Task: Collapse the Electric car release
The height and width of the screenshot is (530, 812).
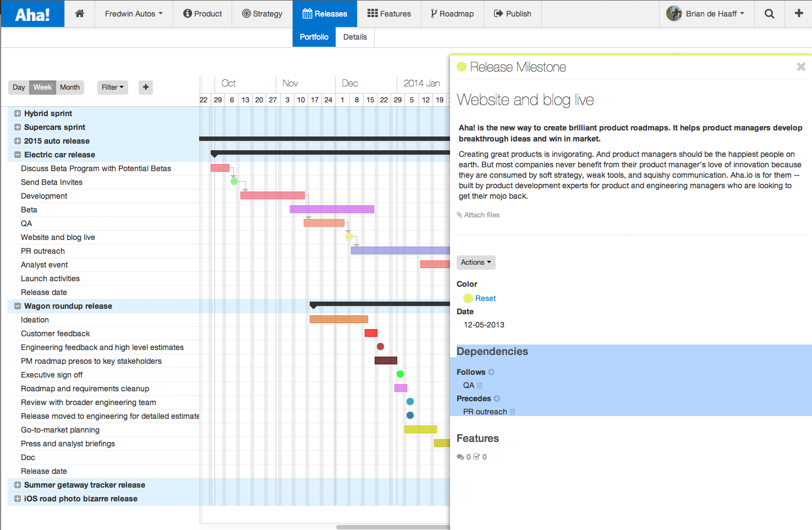Action: 18,155
